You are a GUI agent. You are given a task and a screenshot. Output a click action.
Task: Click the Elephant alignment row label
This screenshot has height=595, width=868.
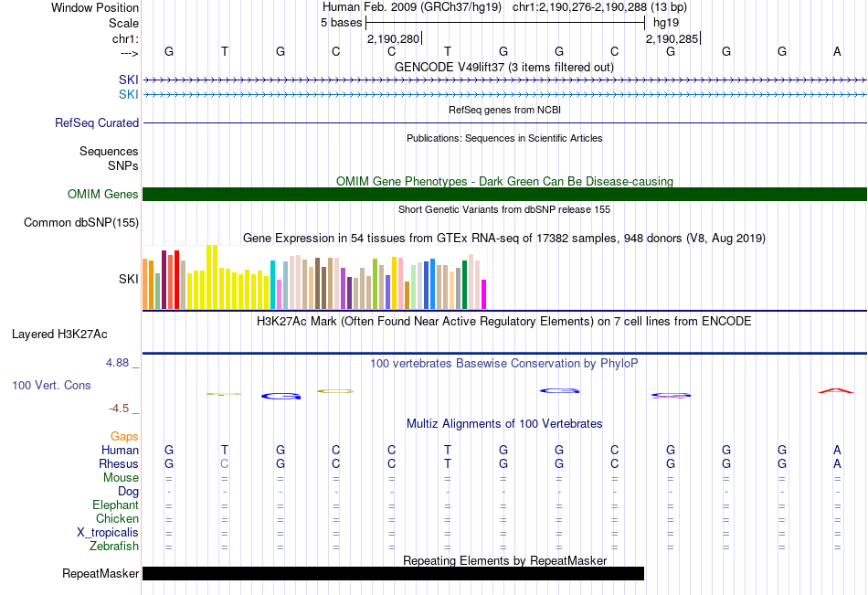coord(115,505)
